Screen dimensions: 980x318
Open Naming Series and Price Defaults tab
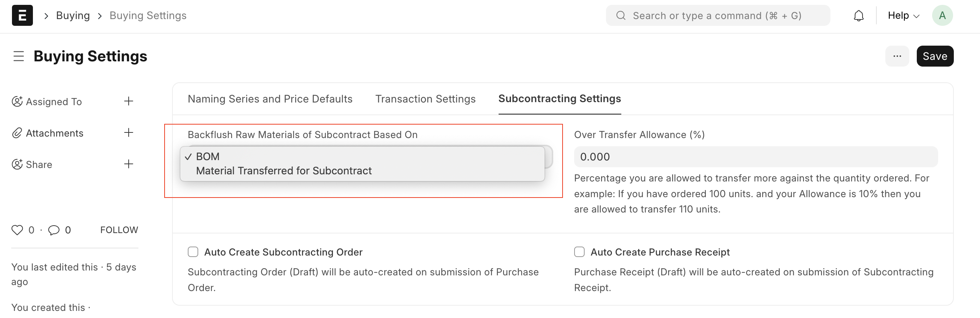coord(270,99)
